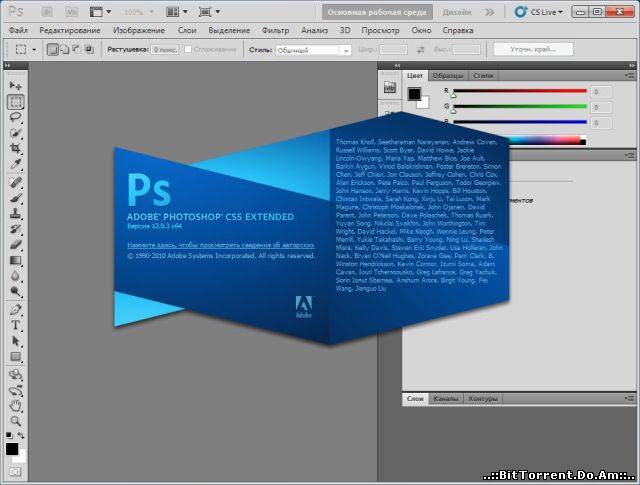Select the 3D Object Rotate tool

pyautogui.click(x=16, y=374)
